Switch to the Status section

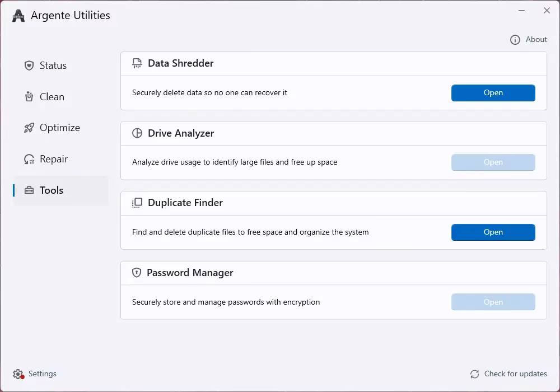click(x=53, y=66)
